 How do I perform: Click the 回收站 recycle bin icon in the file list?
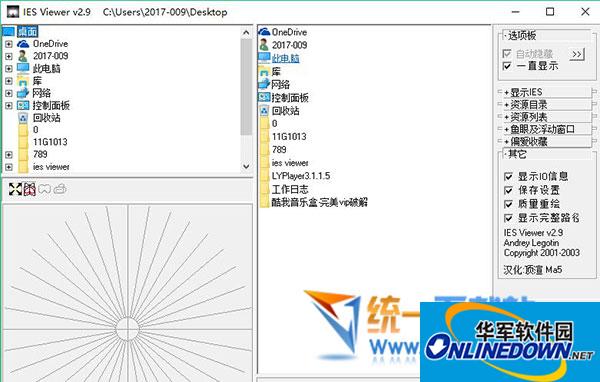point(264,111)
